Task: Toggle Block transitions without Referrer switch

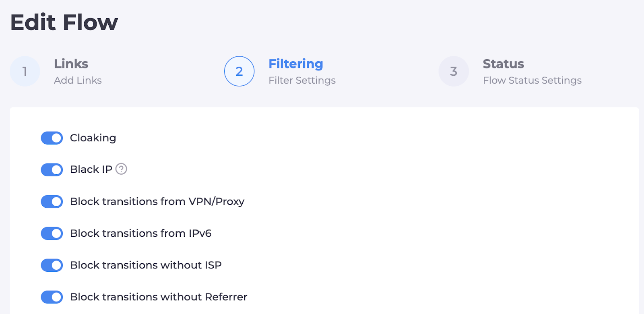Action: click(x=52, y=297)
